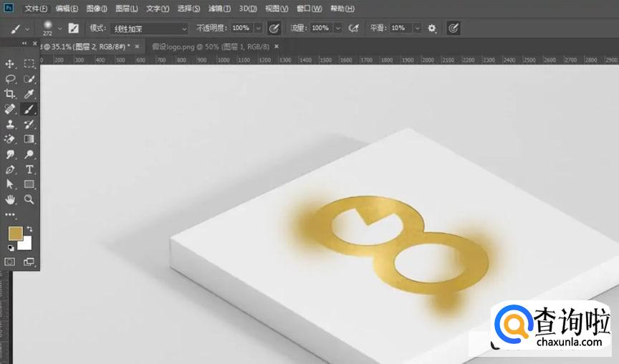Screen dimensions: 619x364
Task: Toggle the brush settings panel
Action: pos(73,28)
